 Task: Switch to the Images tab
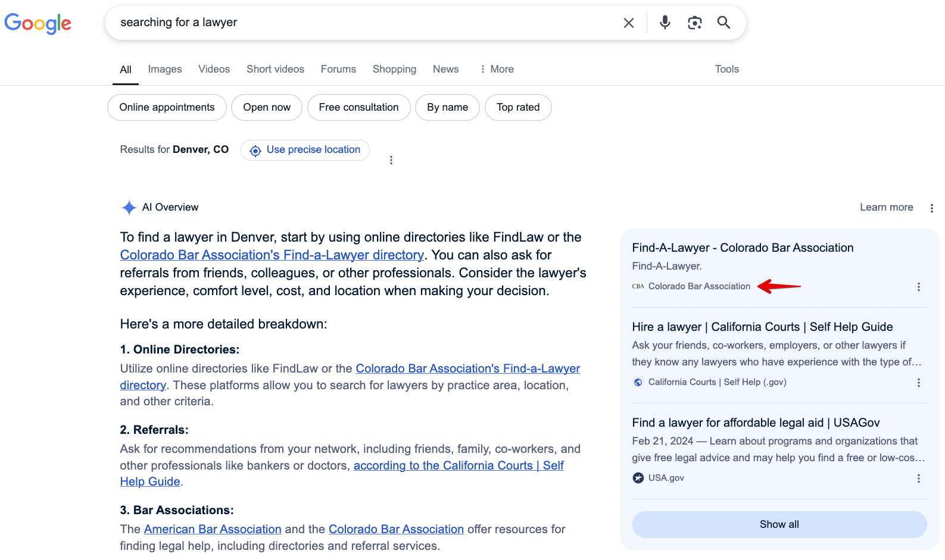tap(165, 69)
